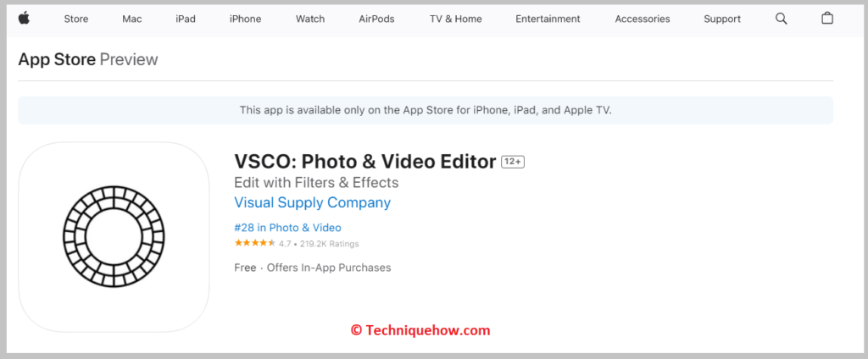Image resolution: width=868 pixels, height=359 pixels.
Task: Click the App Store heading link
Action: click(57, 59)
